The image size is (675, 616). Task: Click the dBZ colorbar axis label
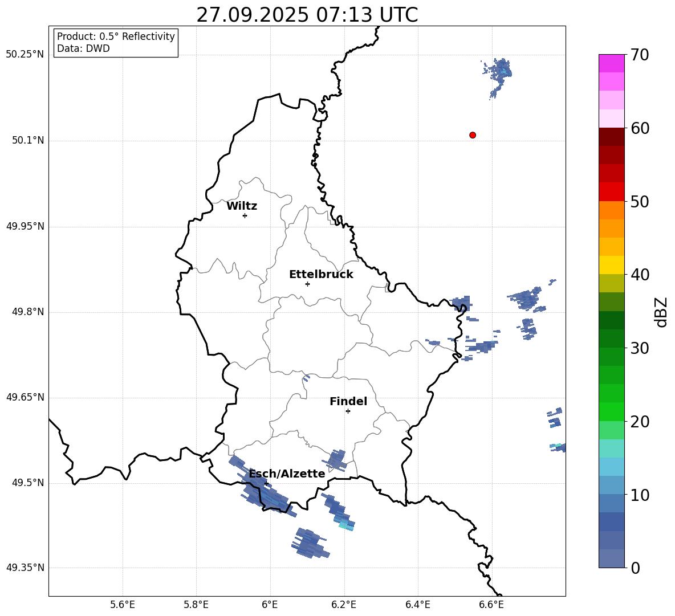[x=662, y=312]
